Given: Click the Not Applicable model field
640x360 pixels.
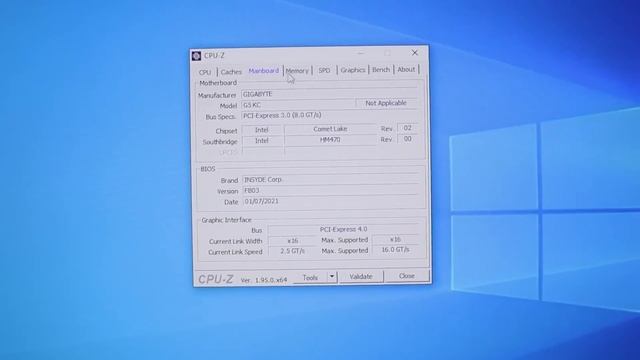Looking at the screenshot, I should pos(386,103).
